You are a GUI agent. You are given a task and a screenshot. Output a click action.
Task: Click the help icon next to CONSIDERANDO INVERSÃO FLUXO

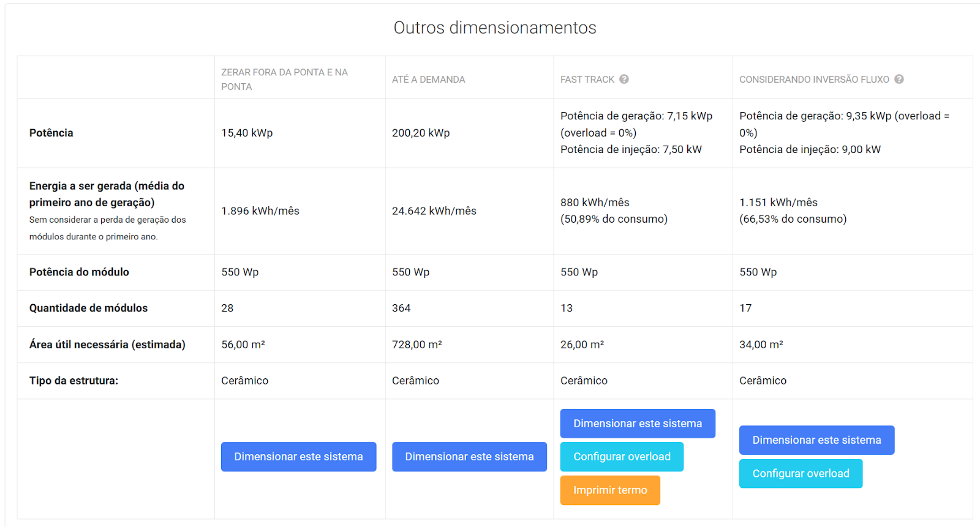tap(899, 79)
